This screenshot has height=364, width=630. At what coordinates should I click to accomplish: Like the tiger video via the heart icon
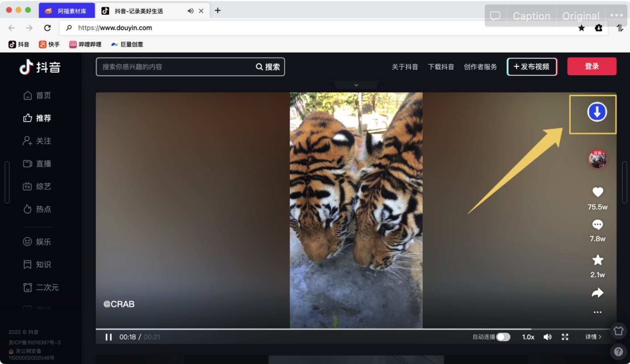pos(597,192)
